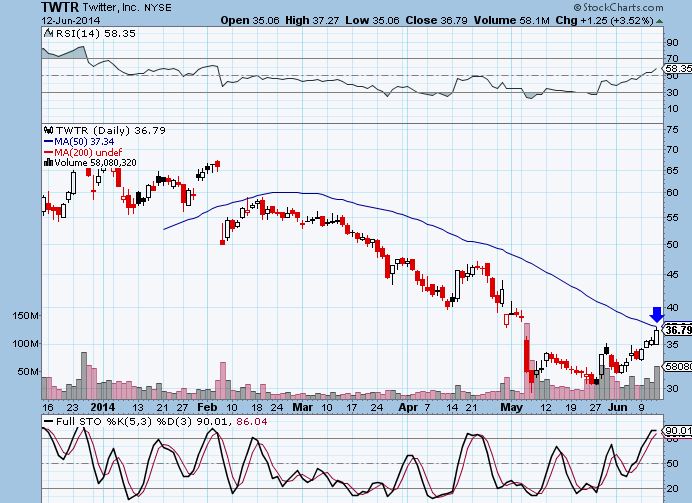The image size is (692, 503).
Task: Click the 'Close 36.79' value in the header
Action: pyautogui.click(x=436, y=20)
